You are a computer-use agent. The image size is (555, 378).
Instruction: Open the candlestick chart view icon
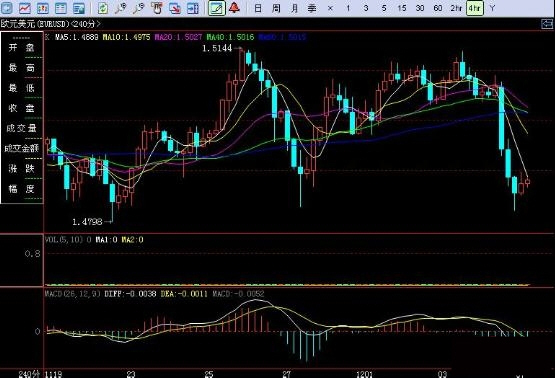coord(43,8)
